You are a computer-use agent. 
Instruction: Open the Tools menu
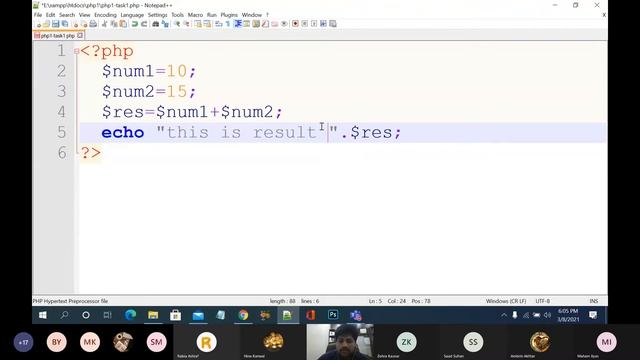[x=178, y=15]
